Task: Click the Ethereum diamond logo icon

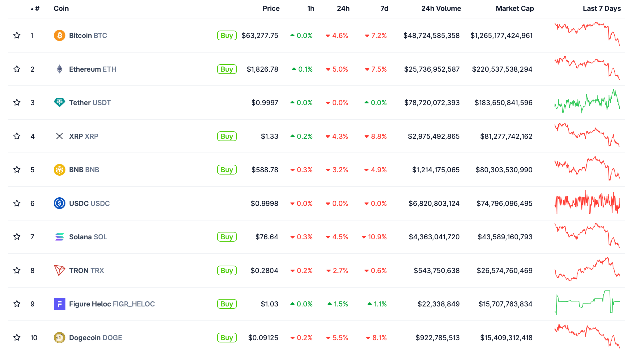Action: point(59,69)
